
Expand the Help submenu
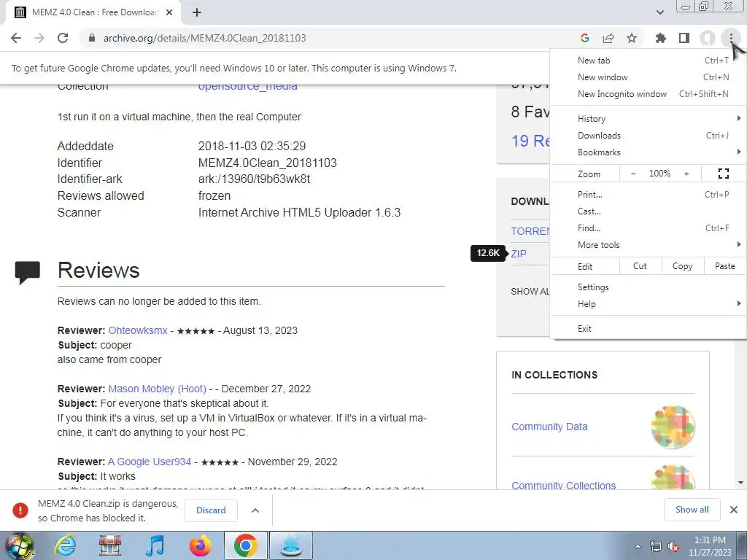648,304
